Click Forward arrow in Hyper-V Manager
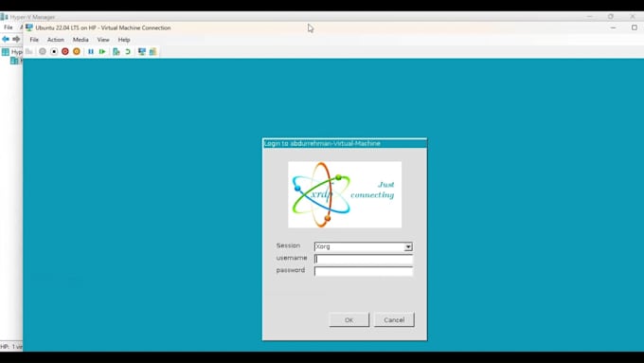This screenshot has width=644, height=363. pyautogui.click(x=16, y=39)
